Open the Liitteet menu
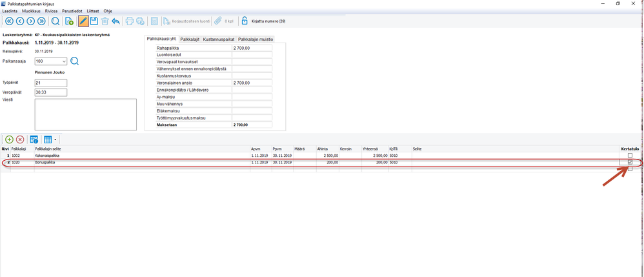Image resolution: width=644 pixels, height=277 pixels. click(x=92, y=11)
